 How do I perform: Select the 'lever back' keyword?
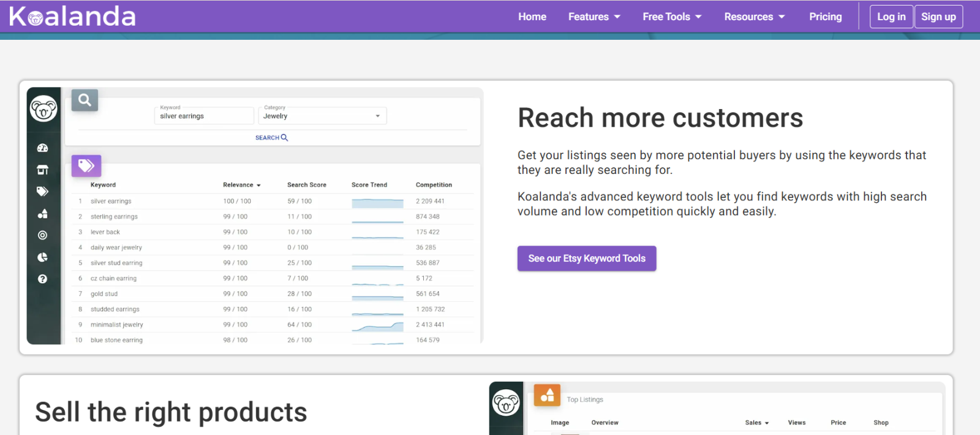pyautogui.click(x=105, y=232)
